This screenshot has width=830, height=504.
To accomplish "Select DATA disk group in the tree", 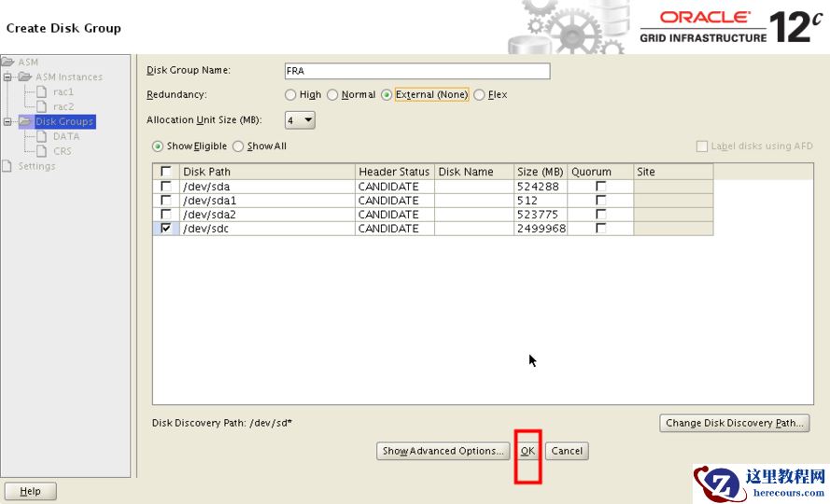I will [66, 136].
